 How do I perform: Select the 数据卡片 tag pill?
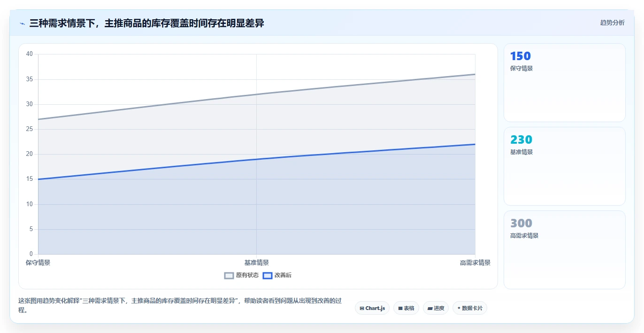tap(470, 308)
